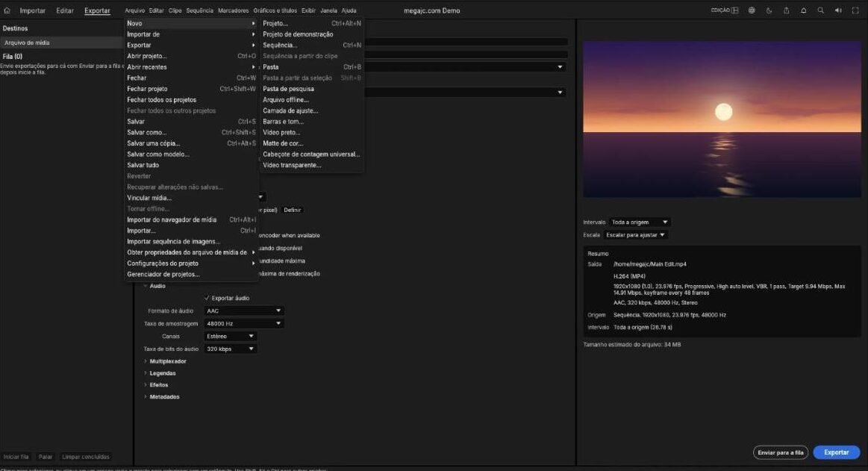Choose Matte de cor... in submenu

[x=312, y=143]
